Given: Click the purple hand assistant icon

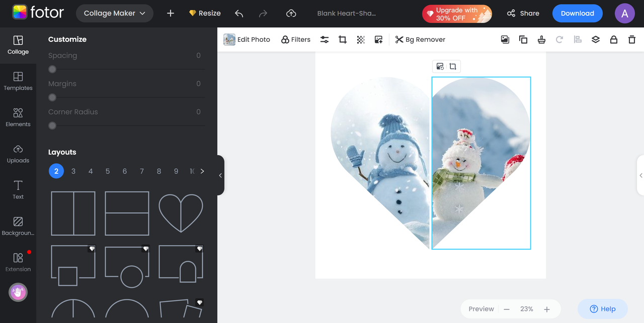Looking at the screenshot, I should 18,292.
